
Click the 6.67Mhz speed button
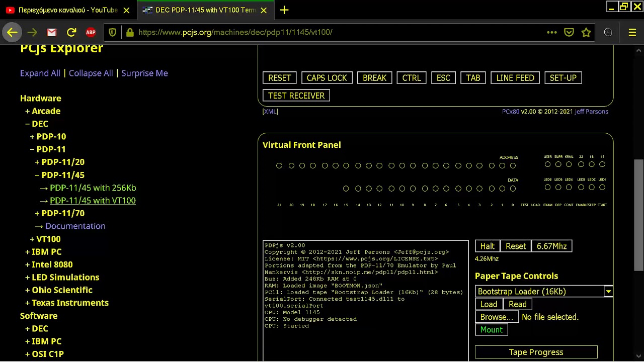551,246
